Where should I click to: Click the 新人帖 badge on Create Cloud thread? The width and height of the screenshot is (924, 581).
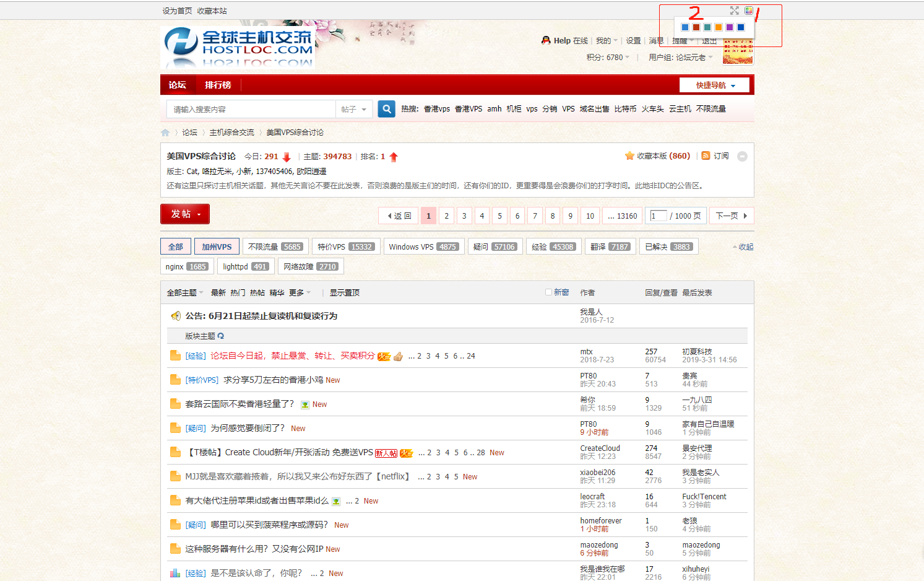386,453
